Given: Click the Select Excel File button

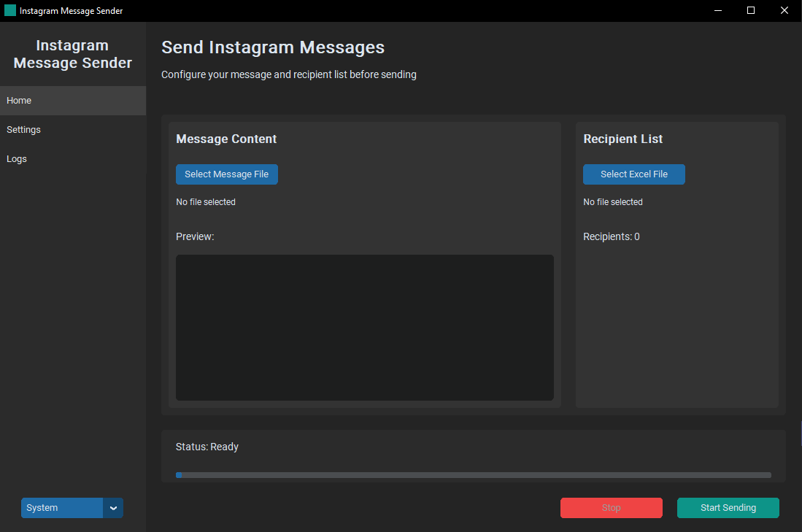Looking at the screenshot, I should pyautogui.click(x=633, y=174).
